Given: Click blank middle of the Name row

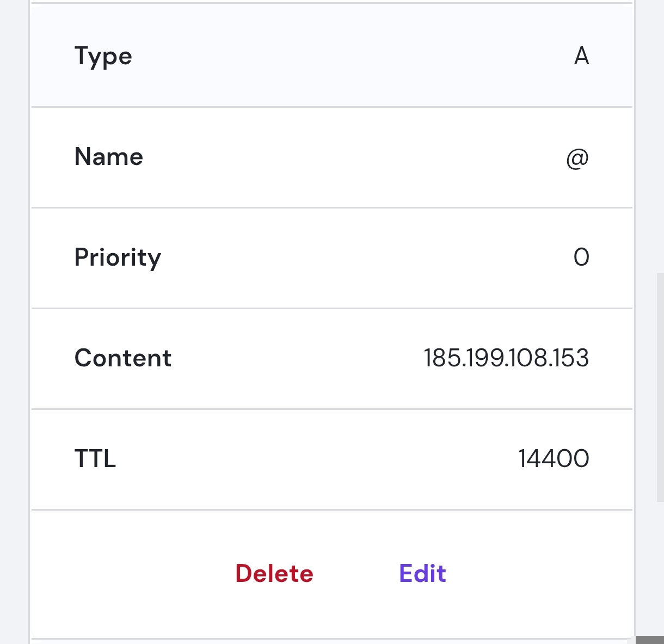Looking at the screenshot, I should click(x=332, y=157).
